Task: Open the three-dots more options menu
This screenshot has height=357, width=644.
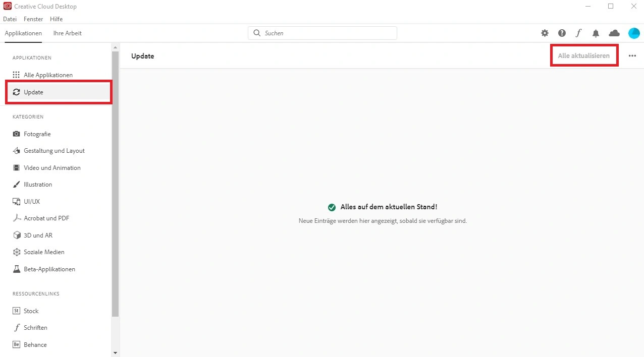Action: 632,56
